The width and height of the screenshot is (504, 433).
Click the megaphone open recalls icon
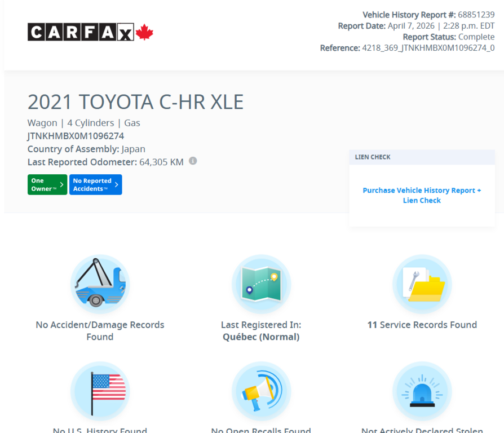coord(261,391)
